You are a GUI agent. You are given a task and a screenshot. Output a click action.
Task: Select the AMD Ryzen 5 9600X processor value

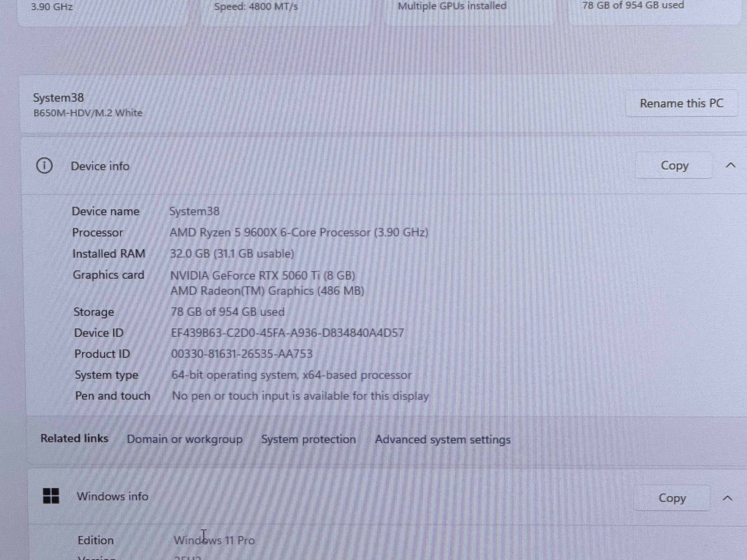tap(299, 233)
